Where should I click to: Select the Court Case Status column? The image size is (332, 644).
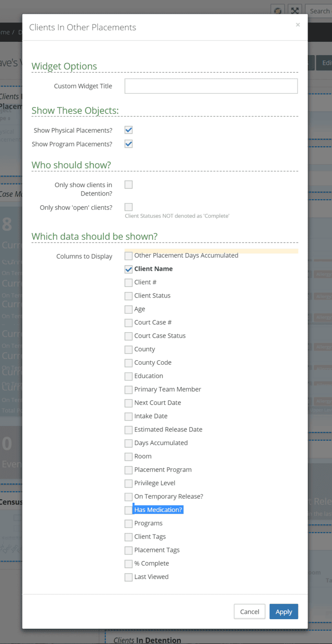click(129, 336)
